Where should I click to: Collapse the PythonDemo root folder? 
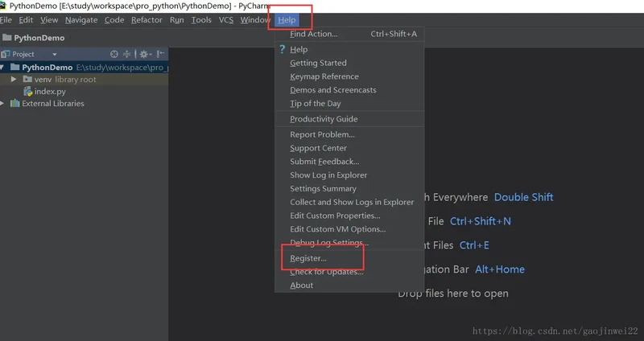3,68
